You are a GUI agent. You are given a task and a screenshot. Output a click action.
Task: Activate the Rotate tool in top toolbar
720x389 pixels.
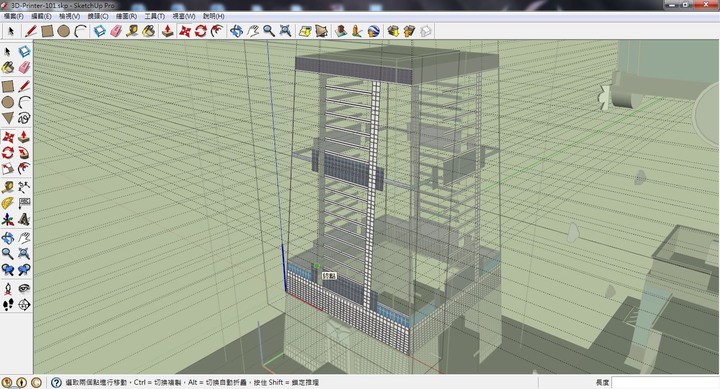[201, 31]
